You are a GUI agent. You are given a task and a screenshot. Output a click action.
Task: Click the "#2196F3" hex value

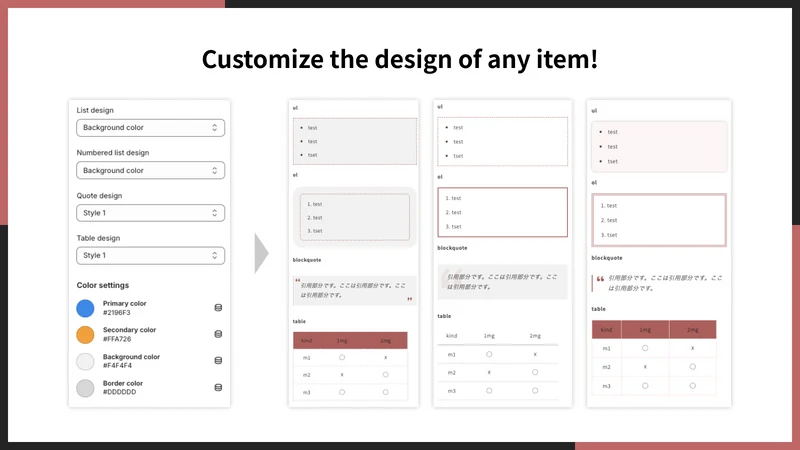pos(116,313)
